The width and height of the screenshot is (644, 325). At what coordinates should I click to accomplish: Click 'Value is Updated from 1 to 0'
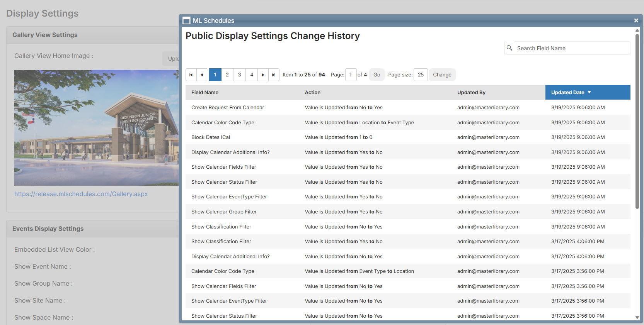tap(339, 137)
